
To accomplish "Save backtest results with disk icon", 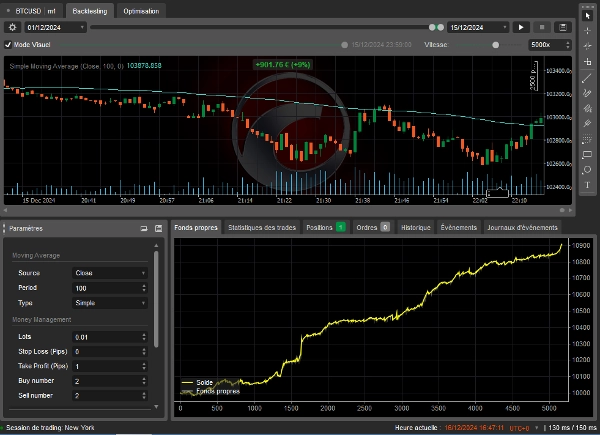I will click(562, 27).
